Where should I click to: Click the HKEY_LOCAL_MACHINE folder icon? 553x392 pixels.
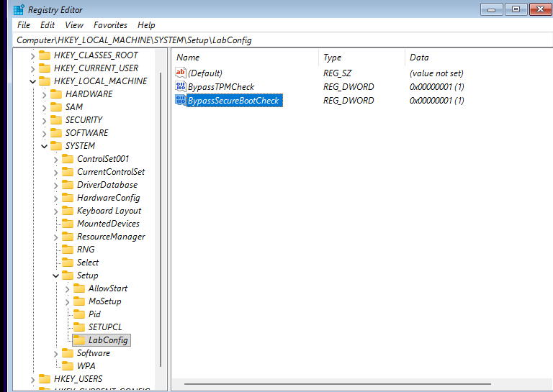[45, 81]
